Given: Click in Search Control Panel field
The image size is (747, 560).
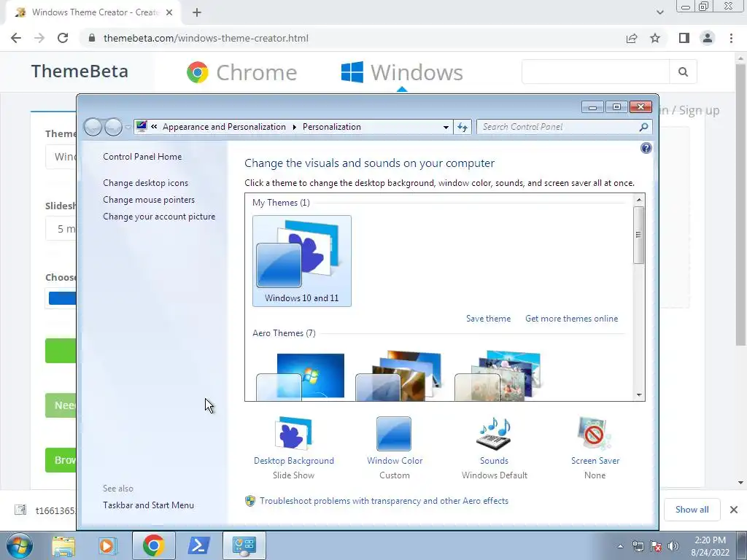Looking at the screenshot, I should [x=557, y=127].
